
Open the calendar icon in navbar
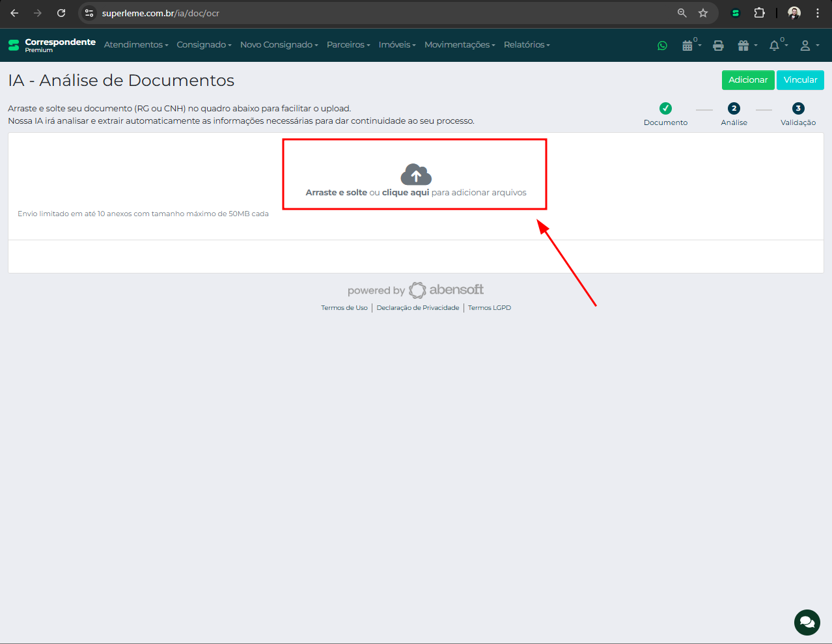tap(687, 46)
